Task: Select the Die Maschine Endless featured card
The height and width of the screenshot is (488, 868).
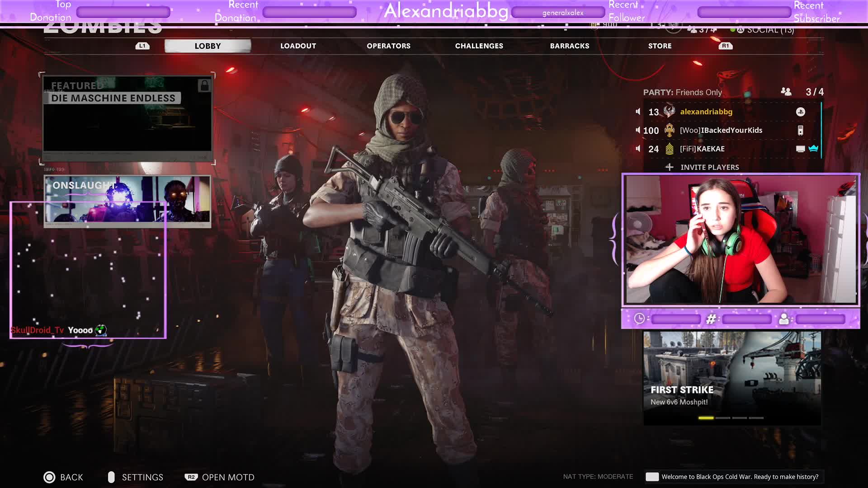Action: [127, 118]
